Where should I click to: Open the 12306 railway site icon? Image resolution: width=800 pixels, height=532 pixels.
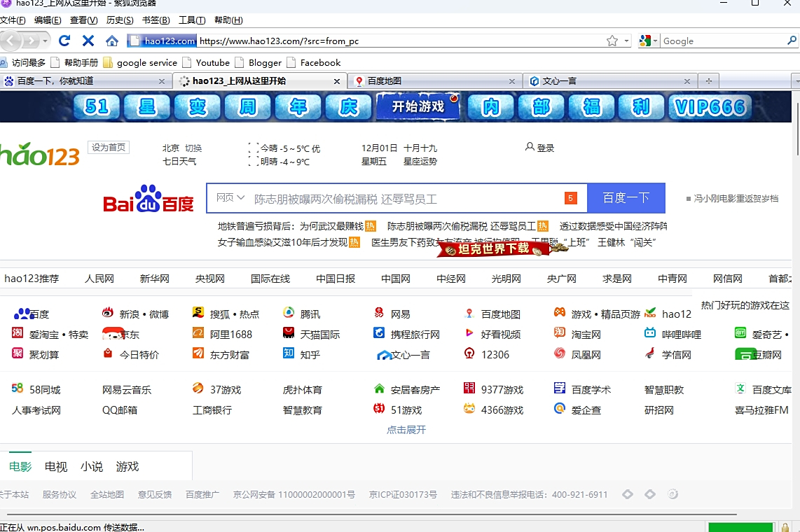[x=469, y=353]
